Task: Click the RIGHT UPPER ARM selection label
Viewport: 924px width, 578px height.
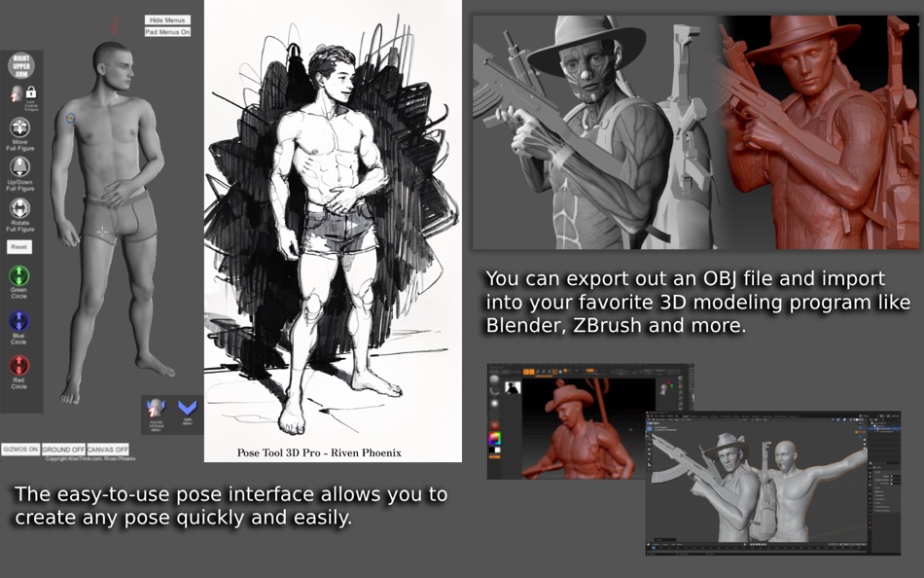Action: point(23,63)
